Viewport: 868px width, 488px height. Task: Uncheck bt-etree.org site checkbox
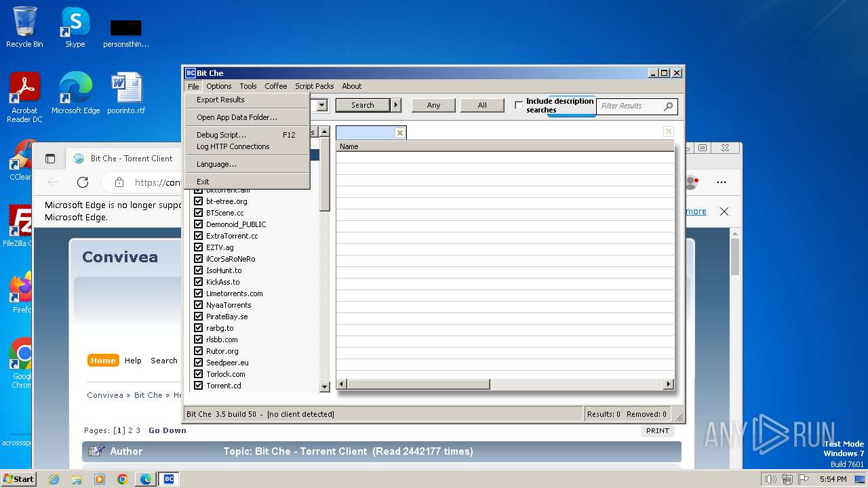tap(199, 201)
